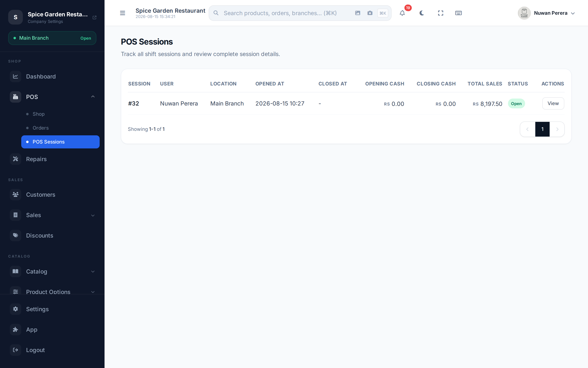Select the Main Branch Open selector

point(52,38)
